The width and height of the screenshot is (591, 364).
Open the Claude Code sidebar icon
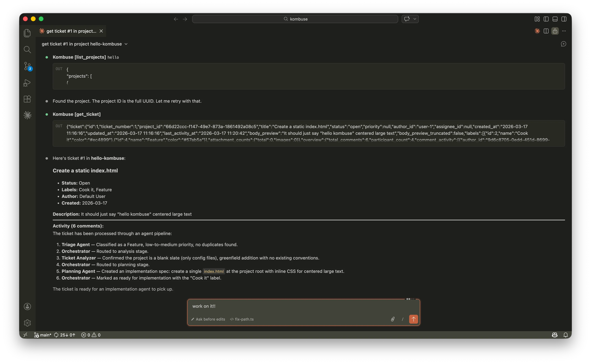click(27, 115)
